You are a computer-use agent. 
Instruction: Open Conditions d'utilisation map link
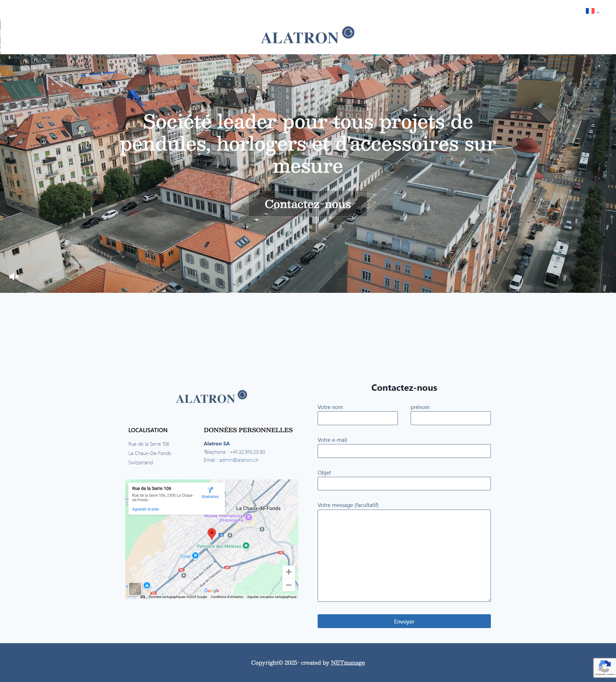coord(227,597)
